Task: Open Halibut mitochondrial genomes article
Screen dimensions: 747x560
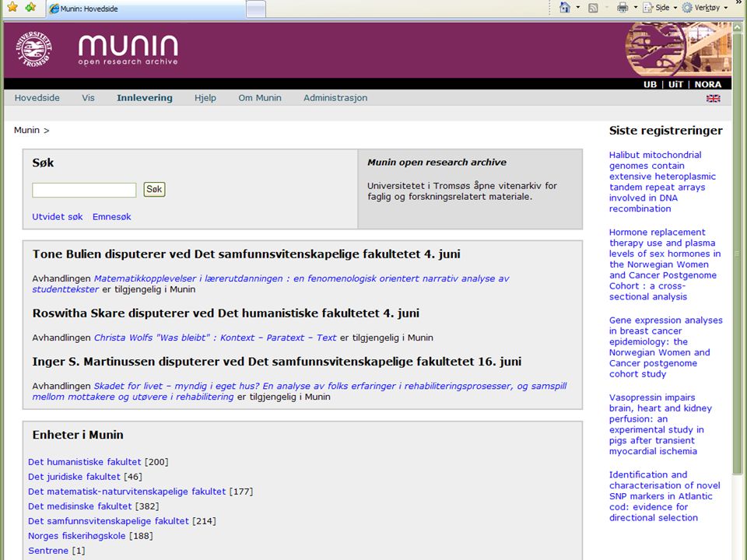Action: click(662, 181)
